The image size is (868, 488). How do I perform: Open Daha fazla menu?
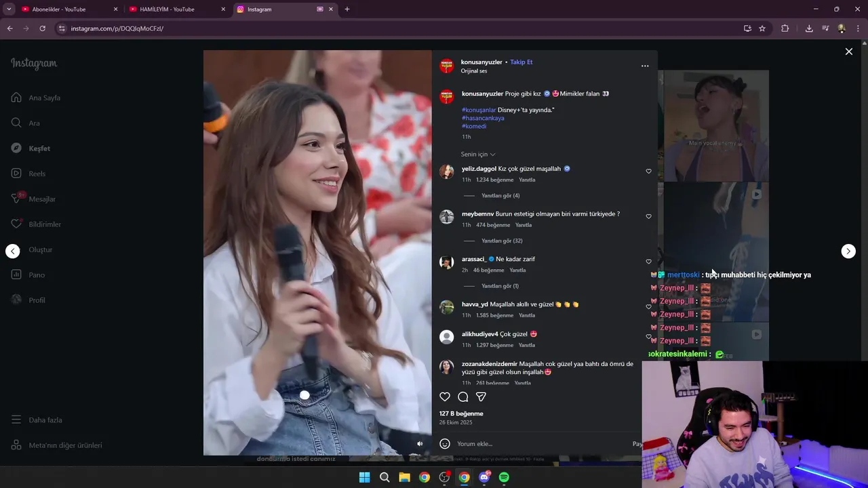point(37,420)
